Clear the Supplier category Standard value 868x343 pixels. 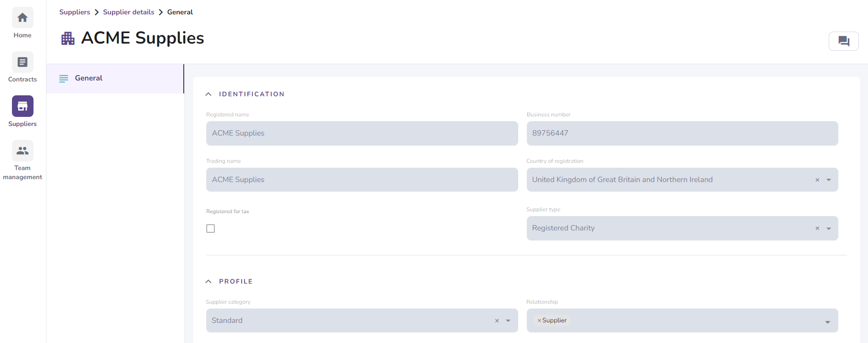[x=497, y=321]
